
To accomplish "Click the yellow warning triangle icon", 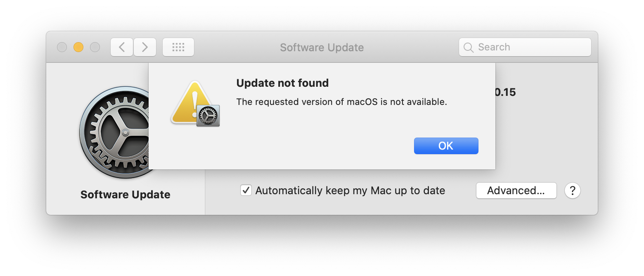I will point(190,103).
